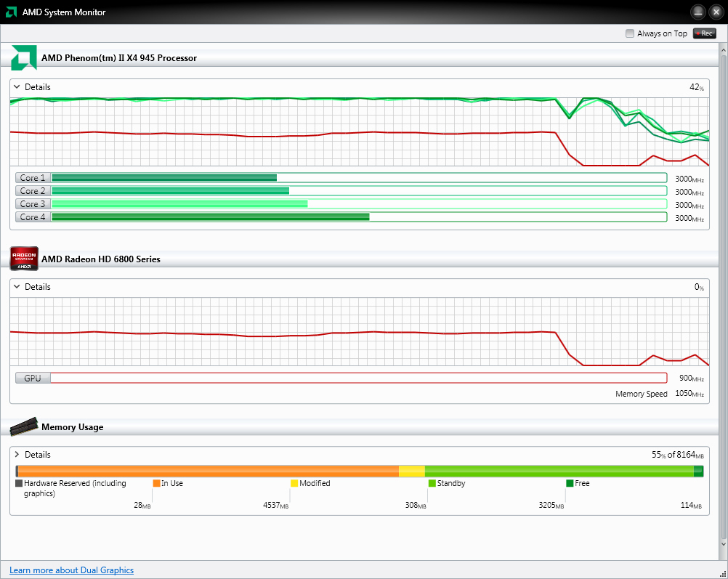Click the yellow Modified memory bar segment
Image resolution: width=728 pixels, height=579 pixels.
point(412,471)
